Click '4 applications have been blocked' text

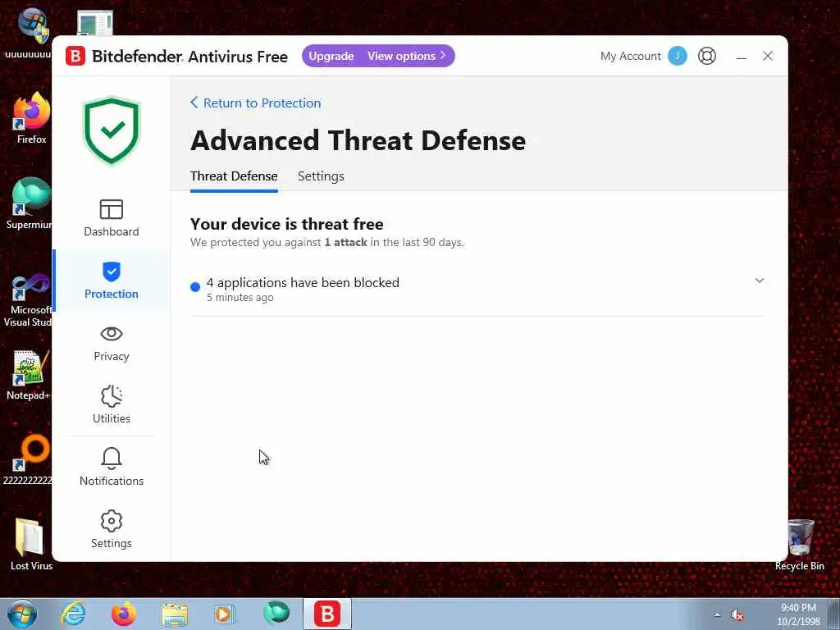tap(303, 282)
